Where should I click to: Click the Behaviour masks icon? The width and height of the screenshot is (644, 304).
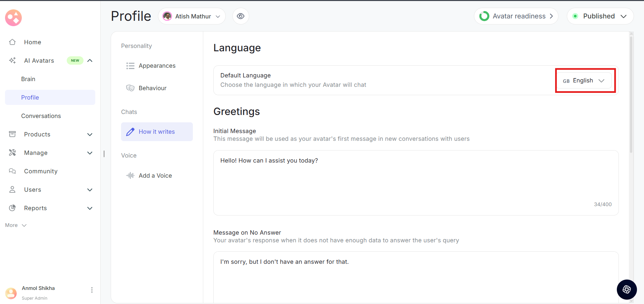point(130,88)
